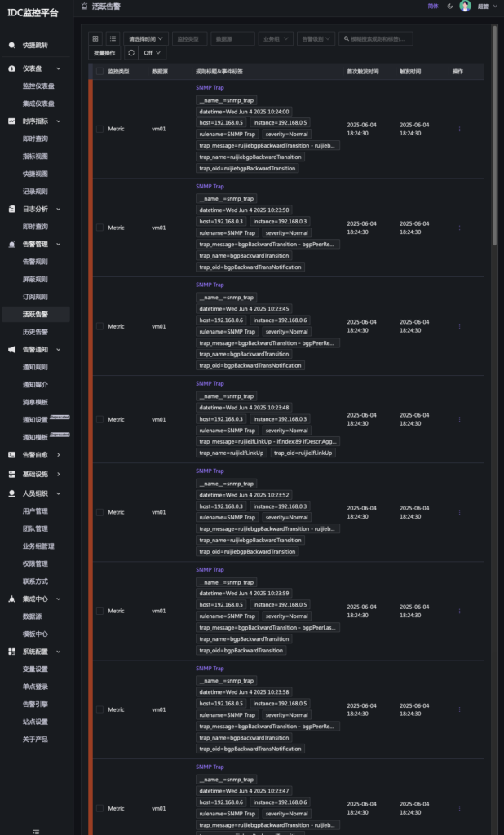Open the Off auto-refresh dropdown
This screenshot has height=835, width=504.
coord(152,53)
